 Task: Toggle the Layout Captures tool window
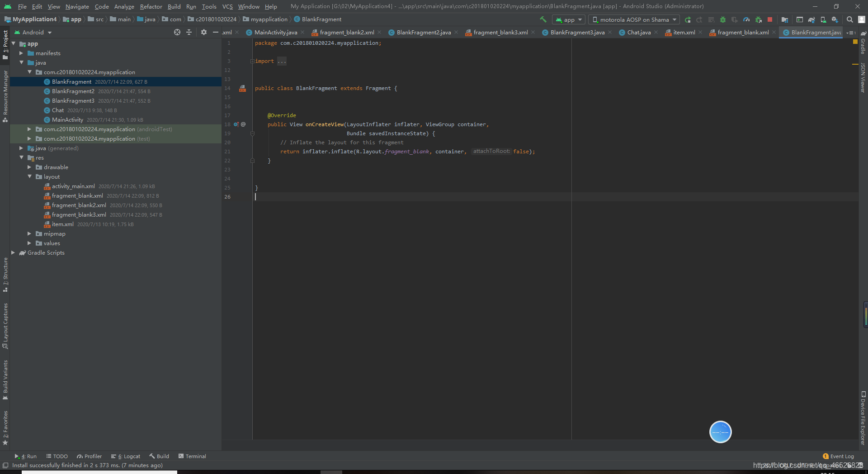5,326
